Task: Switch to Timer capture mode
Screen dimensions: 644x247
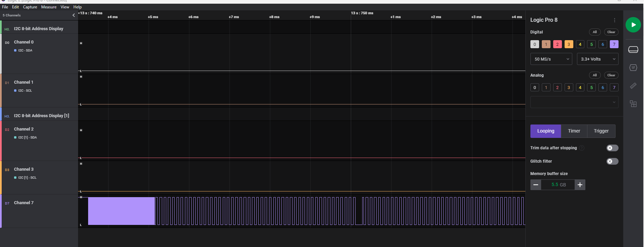Action: 574,131
